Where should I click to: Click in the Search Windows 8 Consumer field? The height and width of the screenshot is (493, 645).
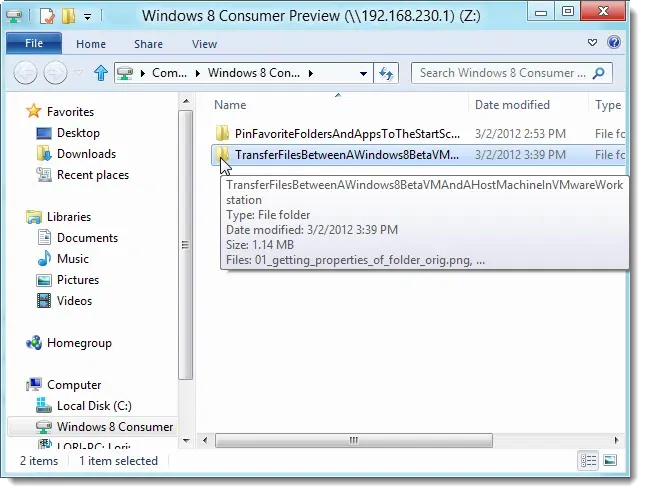502,73
